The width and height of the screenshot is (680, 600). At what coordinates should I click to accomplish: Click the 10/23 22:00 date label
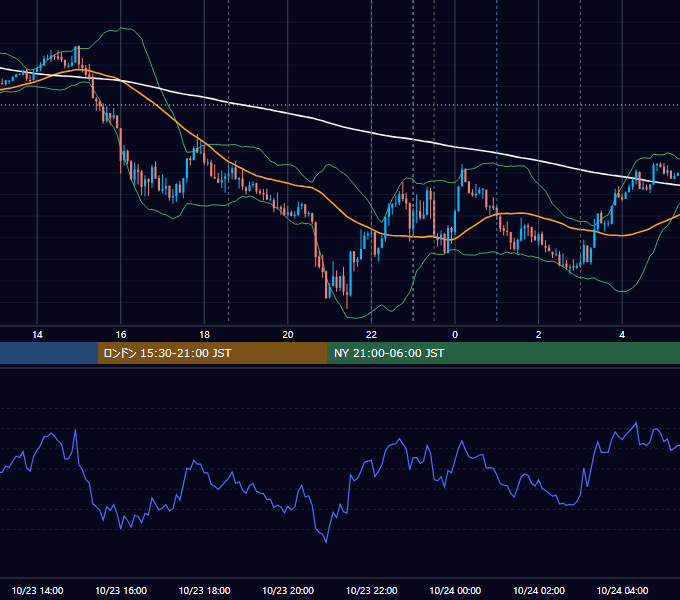[x=371, y=590]
